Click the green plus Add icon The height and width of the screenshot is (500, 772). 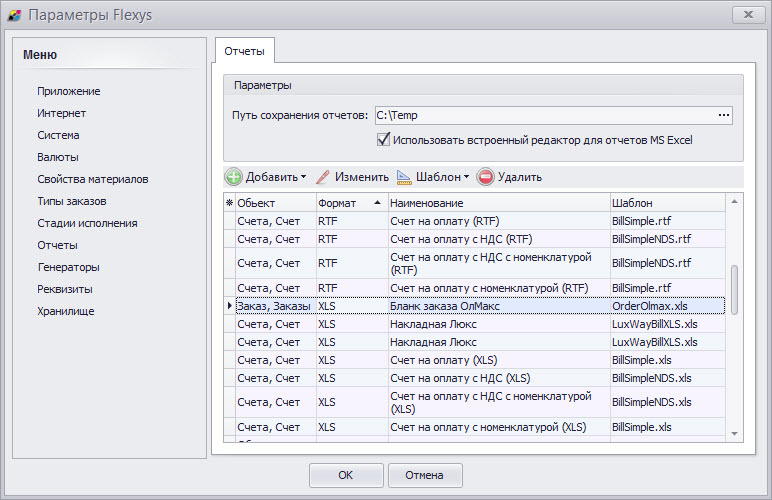234,177
